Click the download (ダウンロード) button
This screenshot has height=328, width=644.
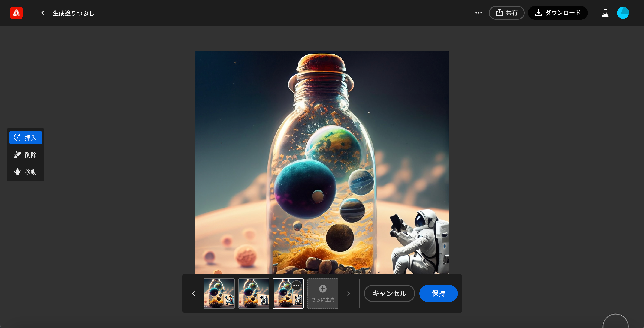pos(557,13)
